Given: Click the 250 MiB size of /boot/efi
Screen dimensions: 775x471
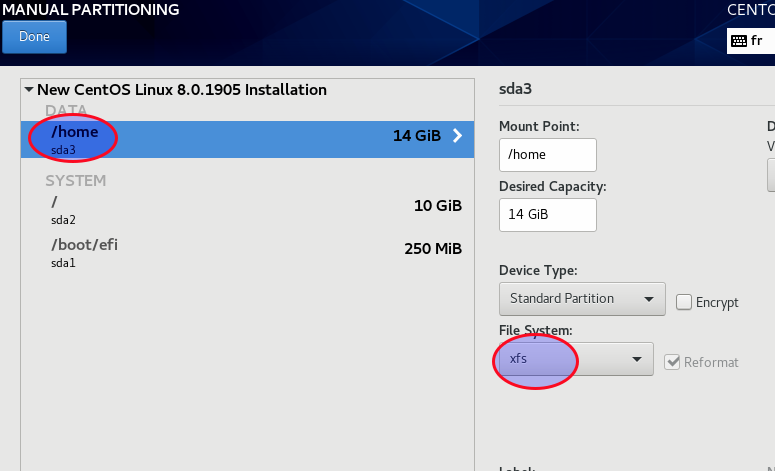Looking at the screenshot, I should coord(433,249).
